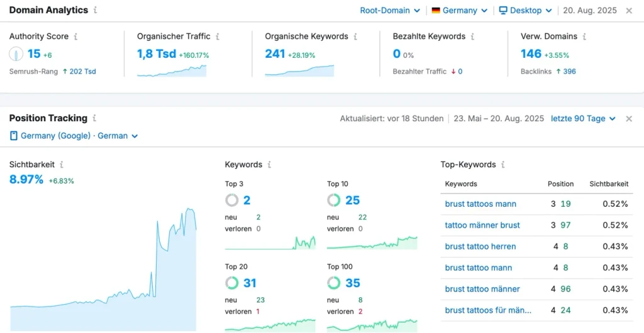Click the desktop monitor icon

click(x=503, y=11)
